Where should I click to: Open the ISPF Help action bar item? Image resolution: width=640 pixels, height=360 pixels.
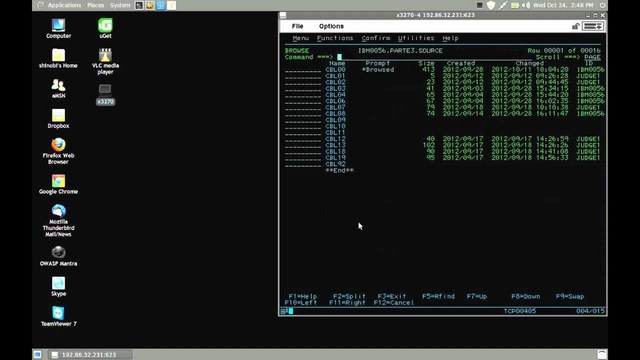tap(451, 38)
